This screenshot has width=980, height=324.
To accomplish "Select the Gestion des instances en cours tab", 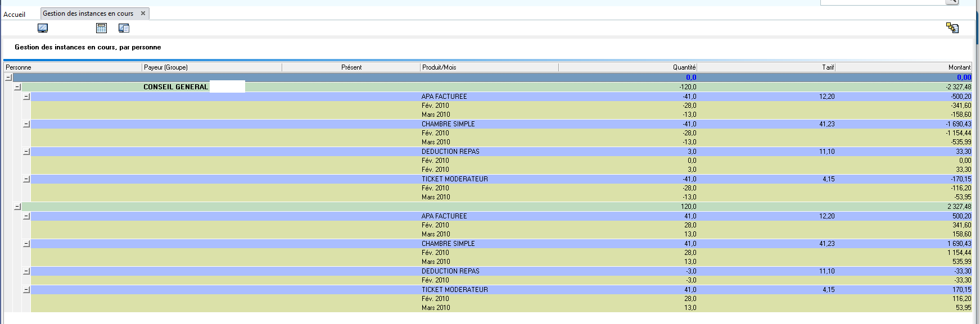I will tap(88, 13).
